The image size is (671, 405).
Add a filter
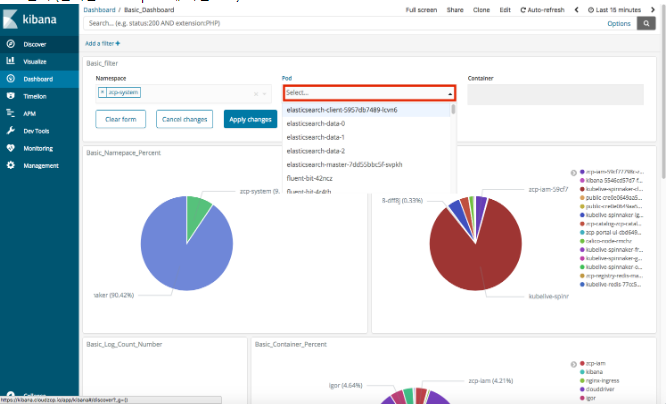click(x=102, y=43)
